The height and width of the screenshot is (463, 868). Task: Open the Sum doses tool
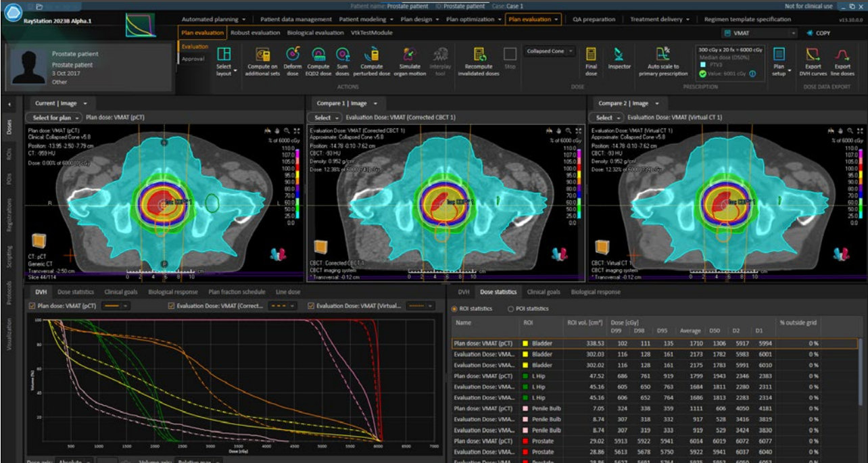pyautogui.click(x=343, y=55)
